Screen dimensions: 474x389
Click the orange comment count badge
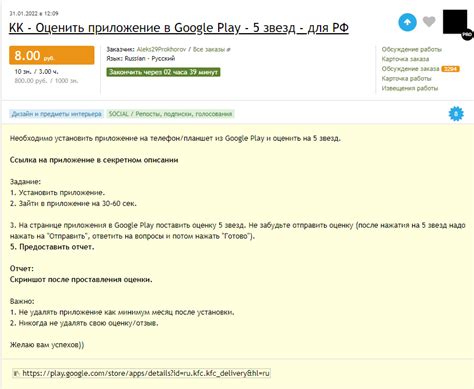450,69
